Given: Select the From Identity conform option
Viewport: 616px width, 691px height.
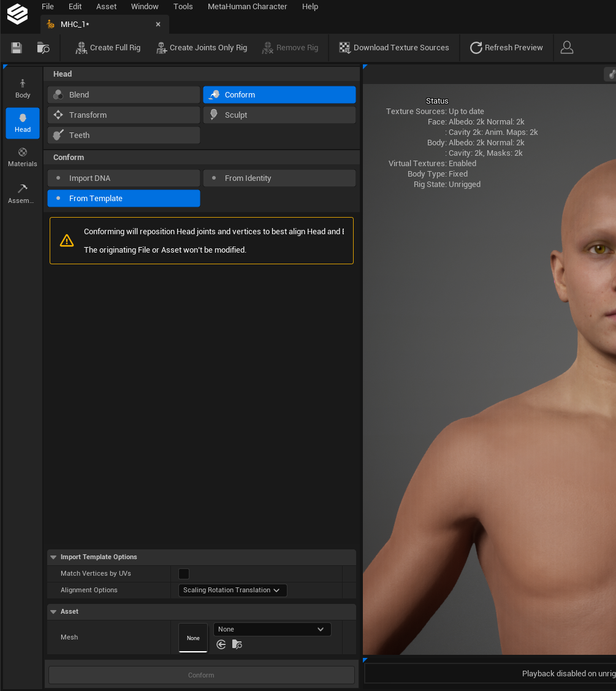Looking at the screenshot, I should click(x=279, y=178).
